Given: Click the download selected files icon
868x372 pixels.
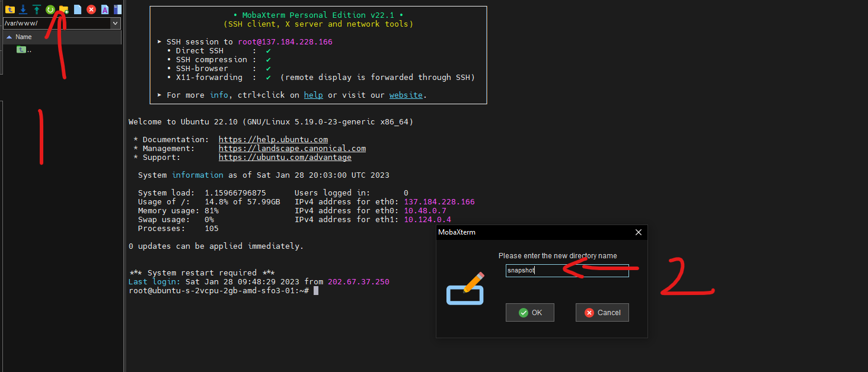Looking at the screenshot, I should (23, 9).
